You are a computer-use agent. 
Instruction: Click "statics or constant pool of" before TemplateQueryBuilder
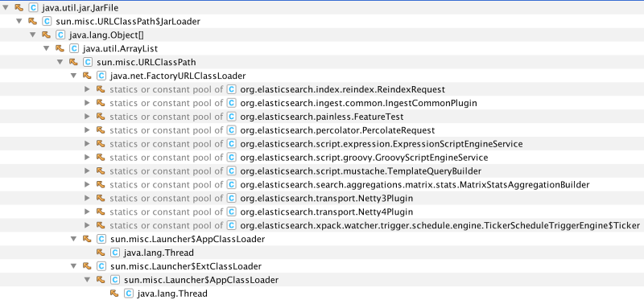(167, 171)
